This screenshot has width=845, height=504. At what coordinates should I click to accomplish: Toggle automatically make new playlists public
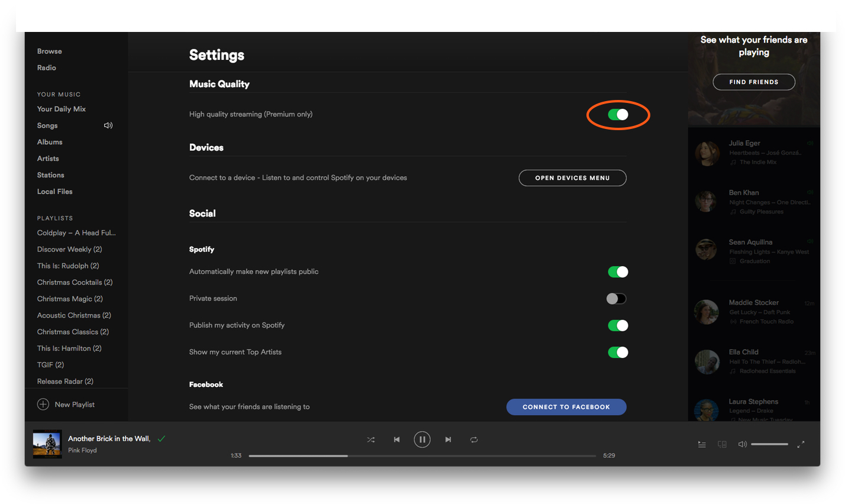(618, 272)
